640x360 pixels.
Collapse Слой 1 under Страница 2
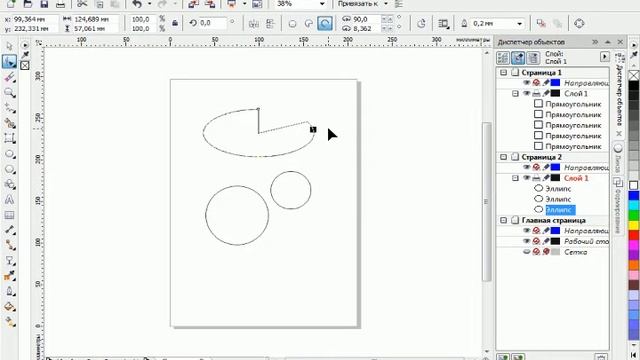pos(515,178)
